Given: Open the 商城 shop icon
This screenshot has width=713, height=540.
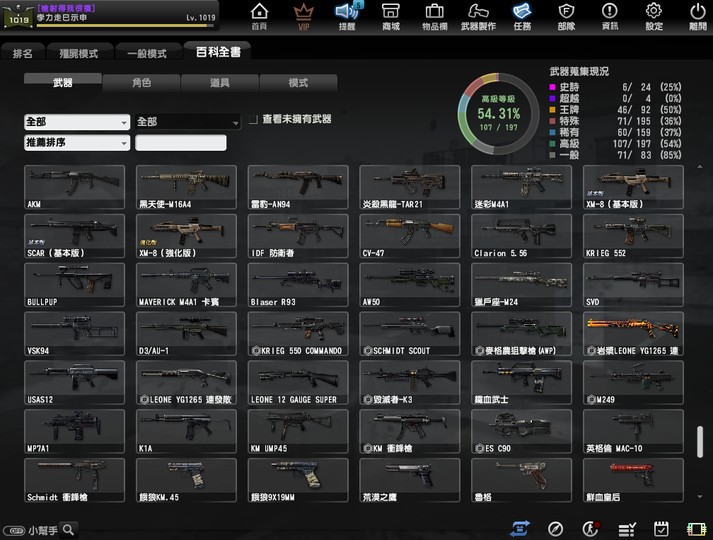Looking at the screenshot, I should (390, 15).
